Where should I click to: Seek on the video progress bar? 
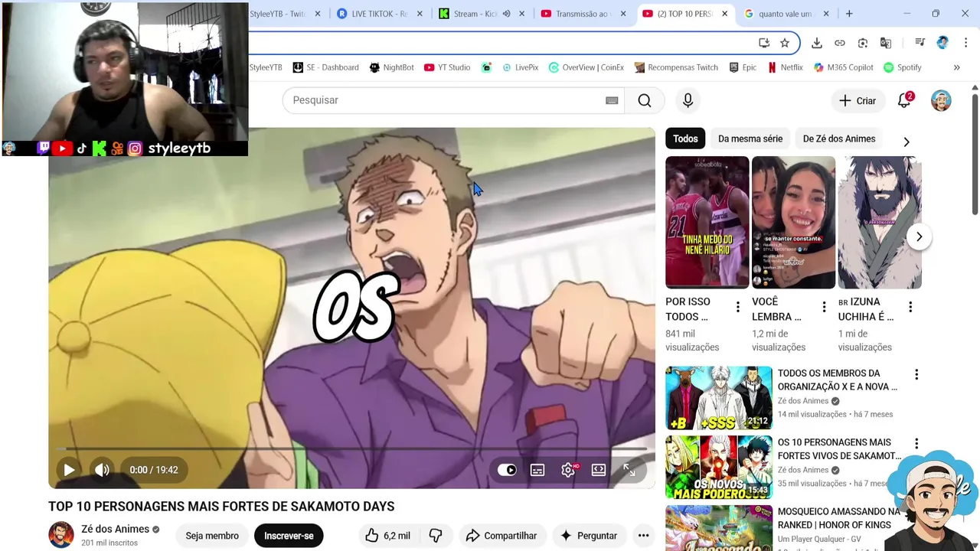[x=351, y=449]
